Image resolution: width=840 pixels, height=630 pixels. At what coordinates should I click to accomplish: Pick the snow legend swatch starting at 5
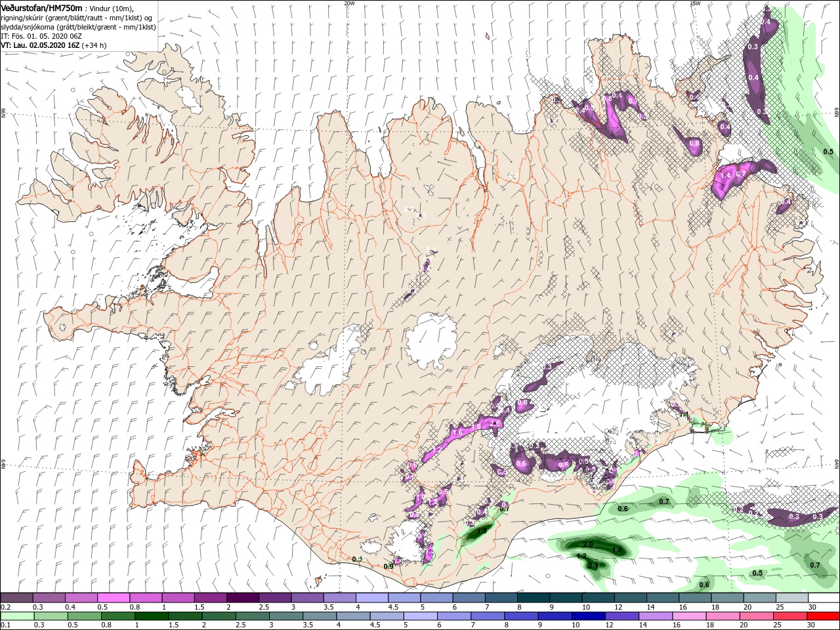coord(436,597)
